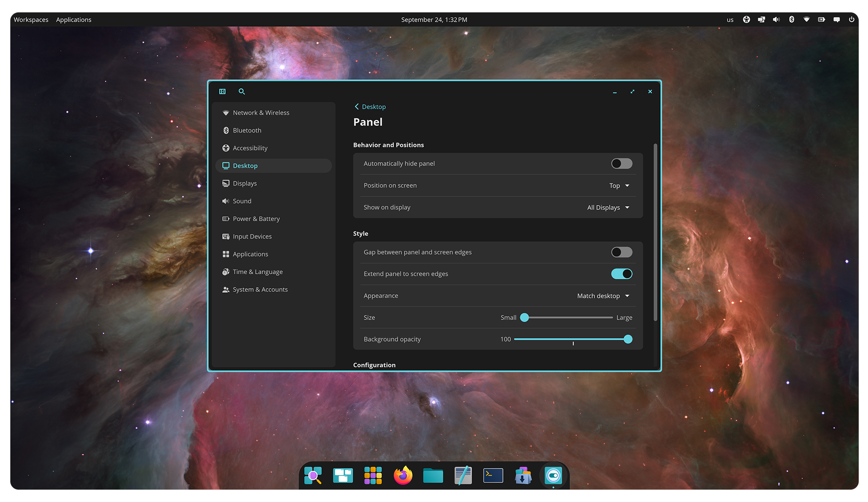Click the search icon in System Settings header

[242, 91]
